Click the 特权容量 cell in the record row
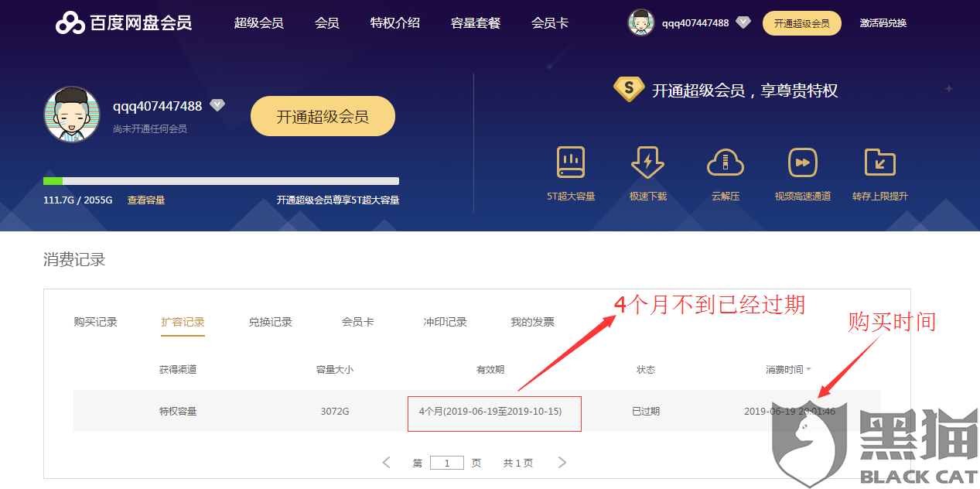 coord(178,411)
